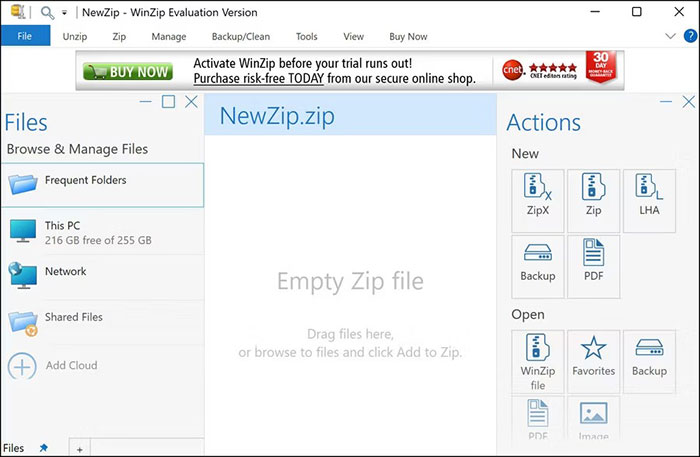
Task: Switch to the Tools tab
Action: (306, 37)
